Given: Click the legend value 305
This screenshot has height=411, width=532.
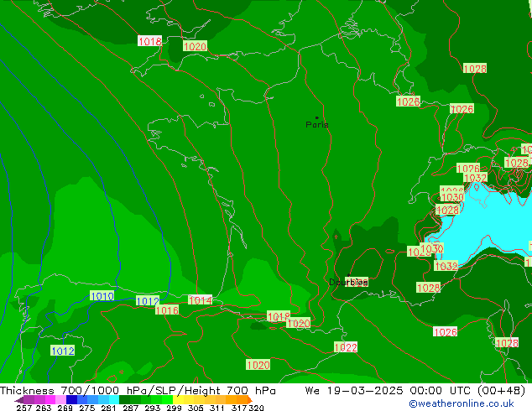Looking at the screenshot, I should tap(196, 408).
